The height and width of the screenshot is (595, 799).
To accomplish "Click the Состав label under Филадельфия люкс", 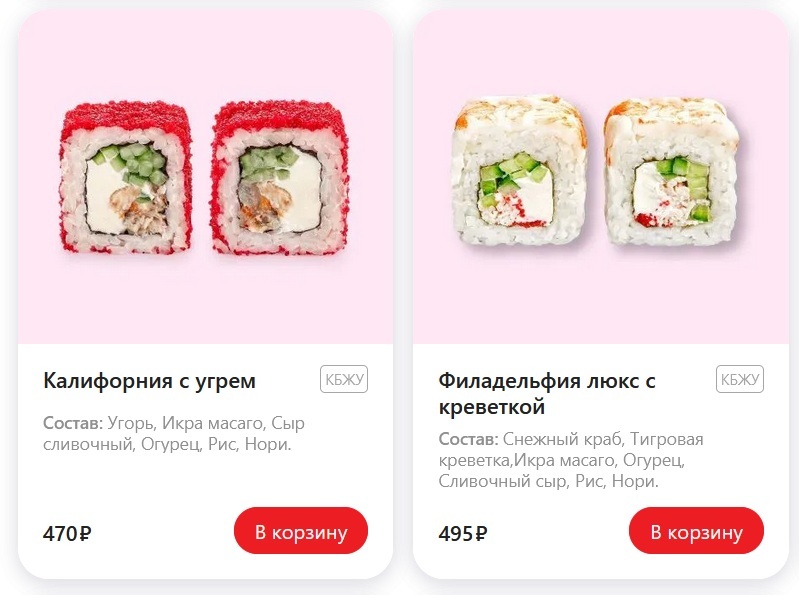I will [x=468, y=439].
